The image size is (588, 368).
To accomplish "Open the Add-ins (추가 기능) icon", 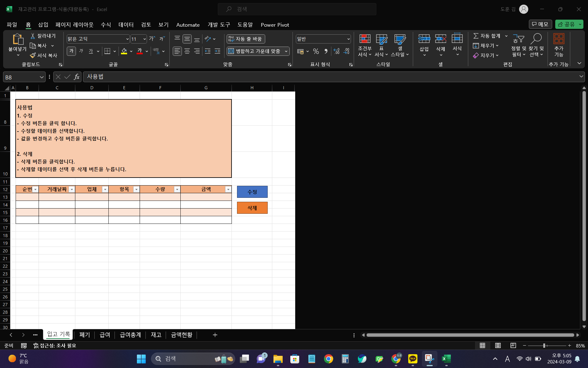I will click(x=559, y=39).
